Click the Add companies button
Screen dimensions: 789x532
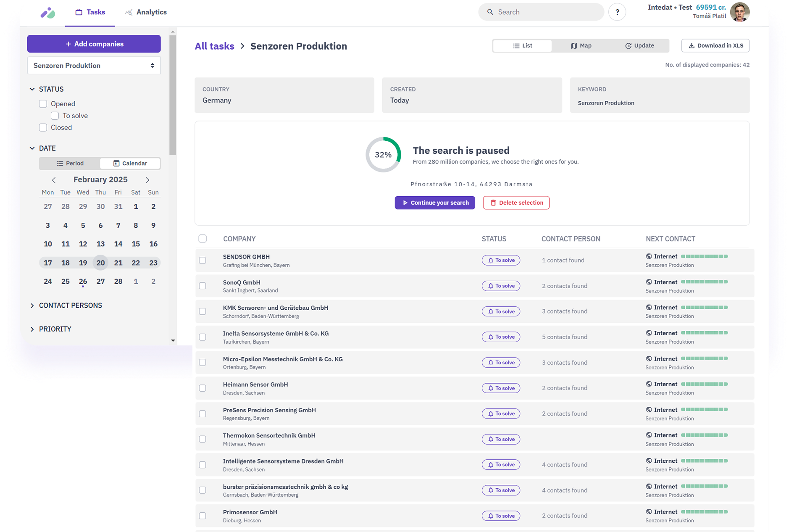[94, 44]
